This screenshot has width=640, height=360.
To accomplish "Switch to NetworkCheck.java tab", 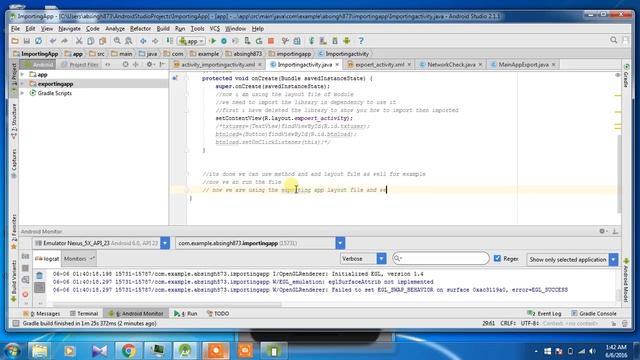I will pyautogui.click(x=451, y=64).
